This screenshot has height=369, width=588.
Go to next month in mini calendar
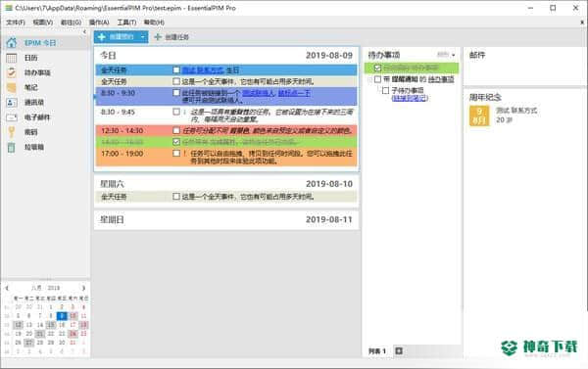tap(83, 288)
